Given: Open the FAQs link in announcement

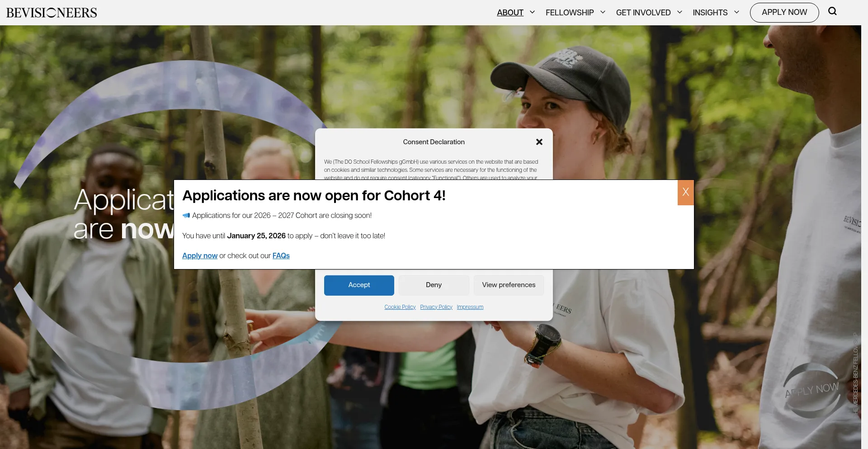Looking at the screenshot, I should pyautogui.click(x=281, y=256).
